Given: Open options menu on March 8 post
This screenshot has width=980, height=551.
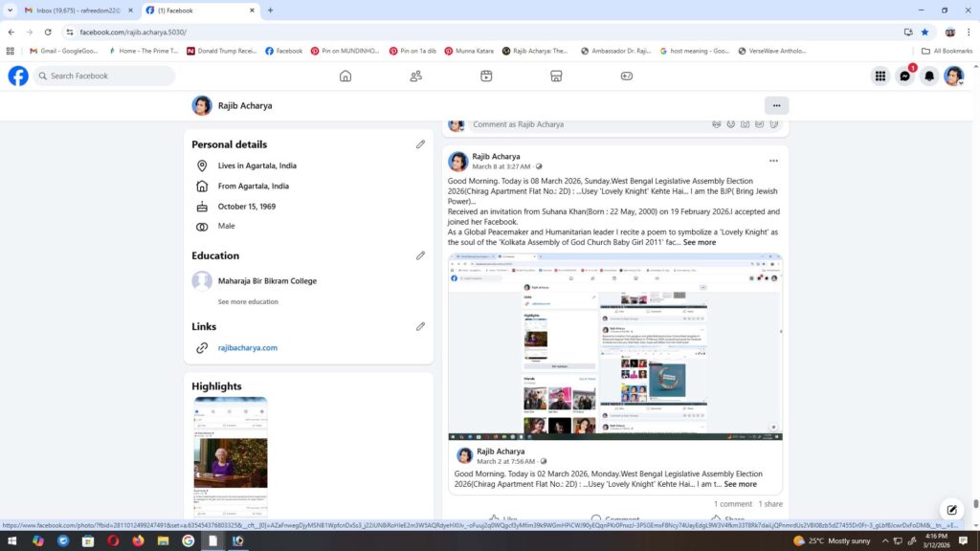Looking at the screenshot, I should pos(773,161).
